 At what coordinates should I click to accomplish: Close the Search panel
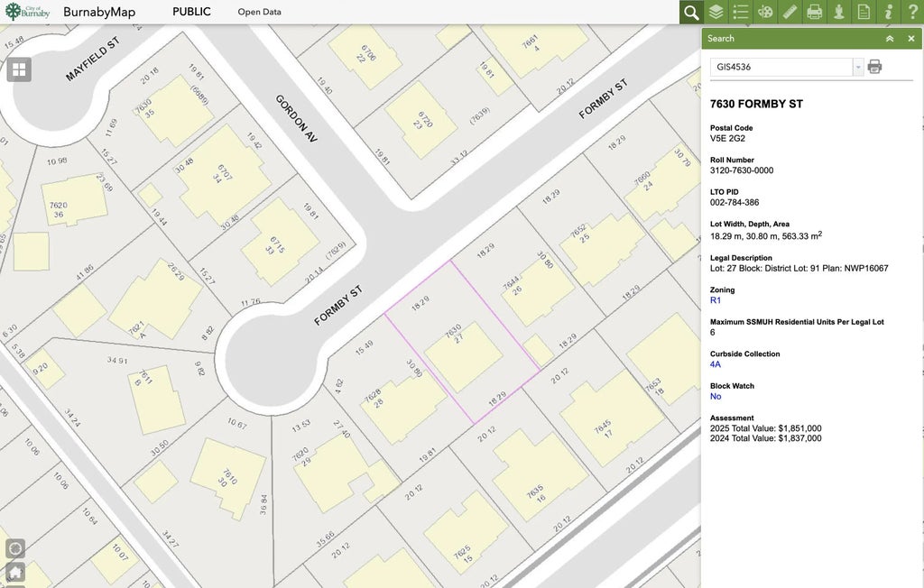click(911, 39)
